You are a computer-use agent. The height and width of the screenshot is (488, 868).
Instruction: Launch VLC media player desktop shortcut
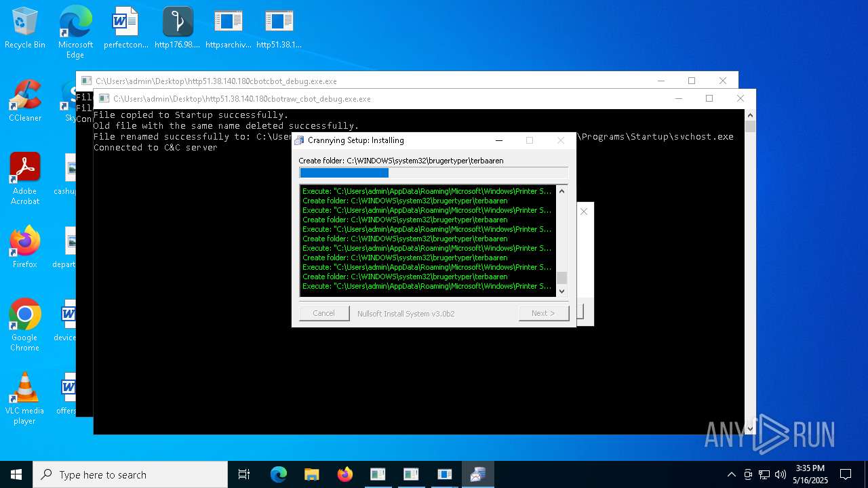coord(25,399)
